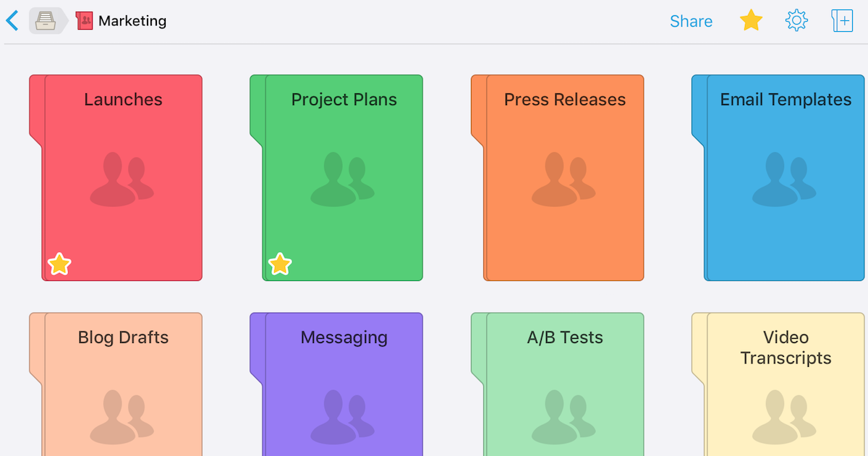Open the purple Messaging notebook
The width and height of the screenshot is (868, 456).
click(336, 384)
